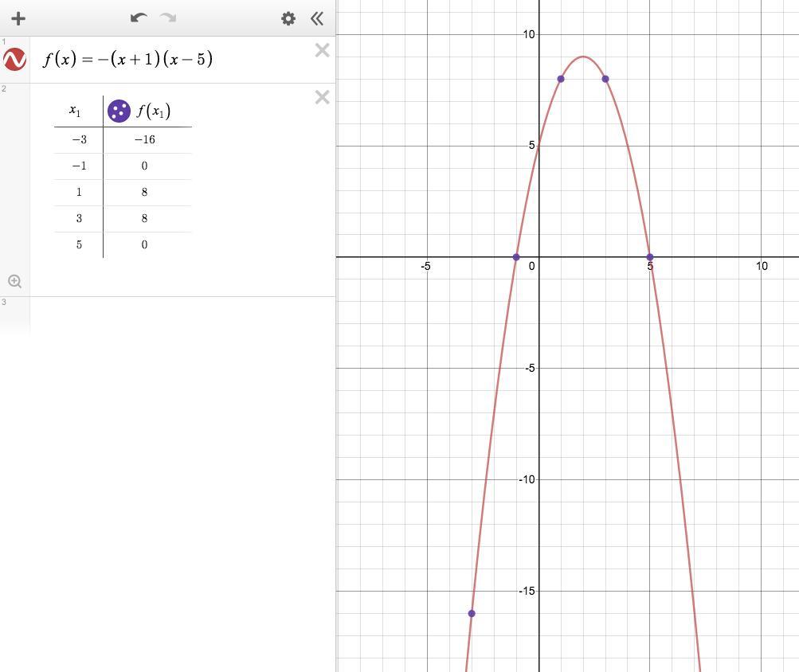Collapse the expression list panel
The image size is (799, 672).
point(317,19)
